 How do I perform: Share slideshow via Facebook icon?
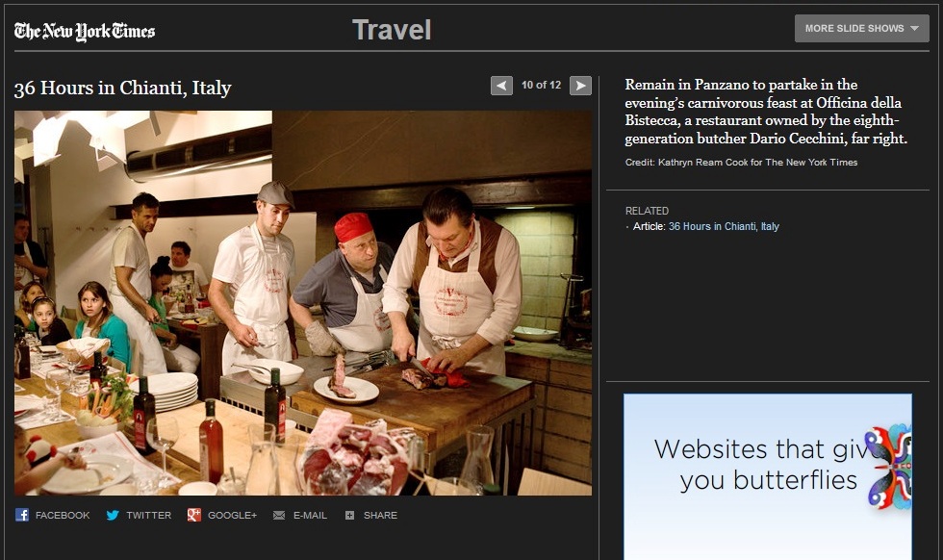click(22, 515)
